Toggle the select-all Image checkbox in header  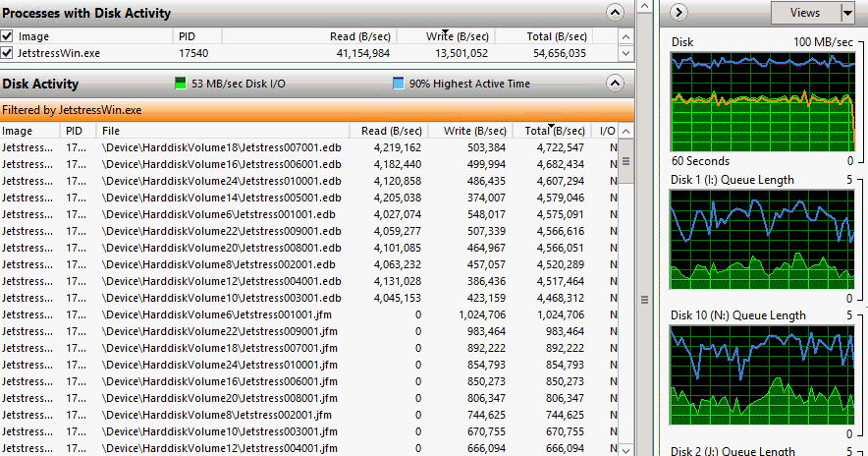[7, 36]
